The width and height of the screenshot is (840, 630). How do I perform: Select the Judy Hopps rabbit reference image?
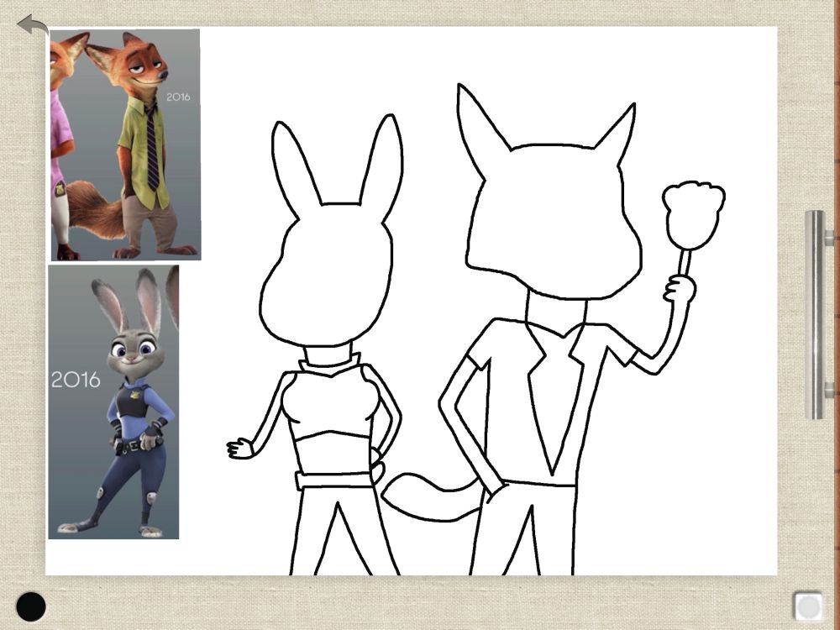click(113, 402)
